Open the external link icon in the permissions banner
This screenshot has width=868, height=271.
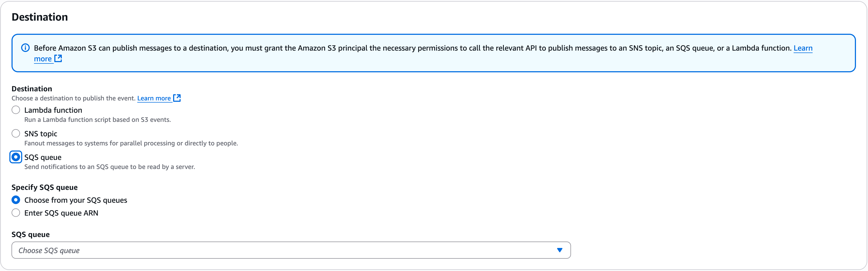point(58,59)
